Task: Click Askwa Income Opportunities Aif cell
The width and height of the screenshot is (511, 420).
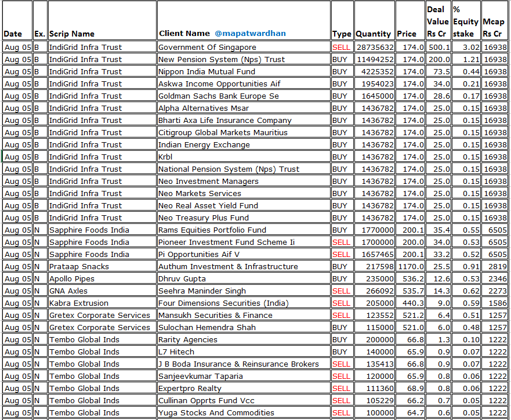Action: pyautogui.click(x=244, y=84)
